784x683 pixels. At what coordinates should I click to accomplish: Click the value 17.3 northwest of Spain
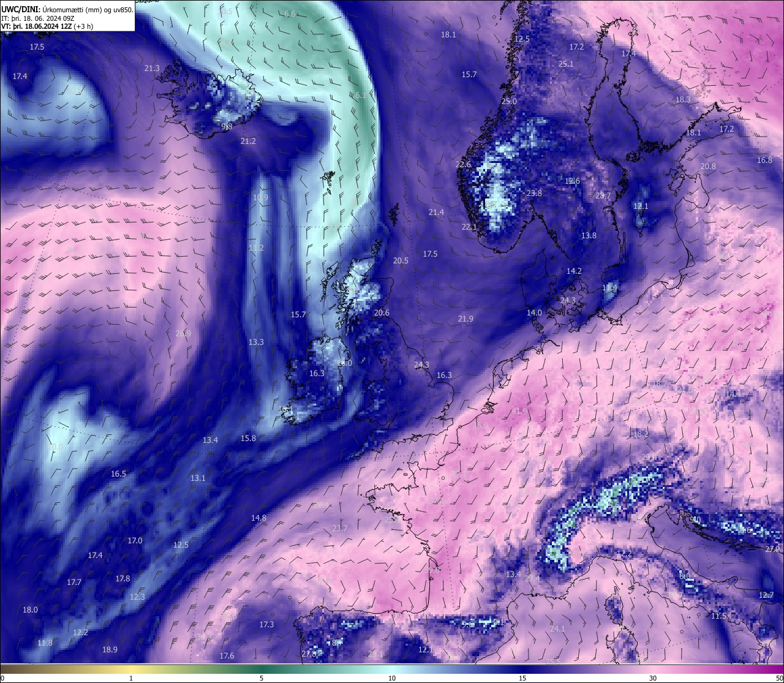tap(266, 624)
